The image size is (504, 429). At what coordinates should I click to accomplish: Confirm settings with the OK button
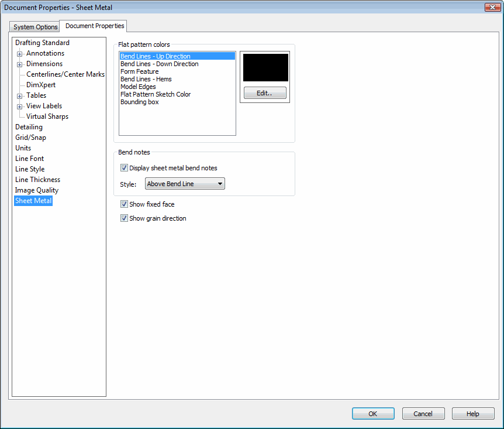[x=373, y=414]
